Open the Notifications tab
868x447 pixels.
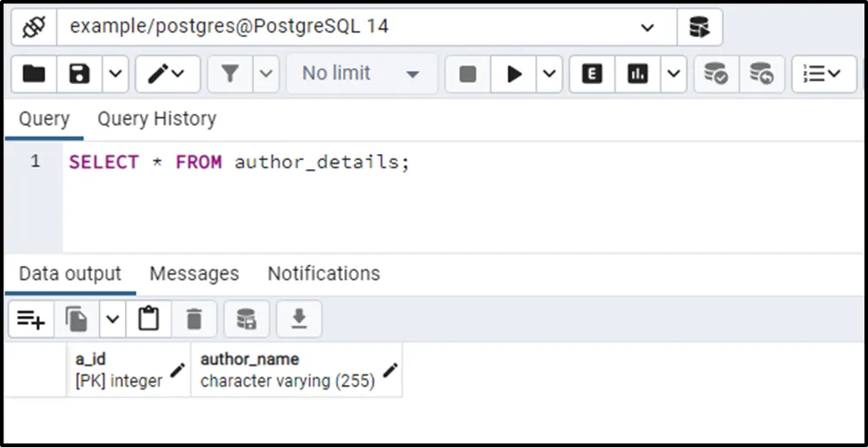324,274
